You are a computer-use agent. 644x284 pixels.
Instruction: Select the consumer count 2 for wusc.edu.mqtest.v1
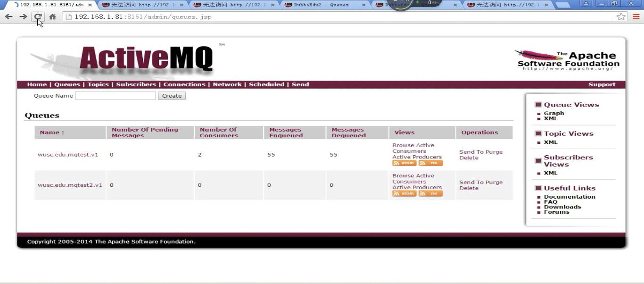click(x=199, y=155)
